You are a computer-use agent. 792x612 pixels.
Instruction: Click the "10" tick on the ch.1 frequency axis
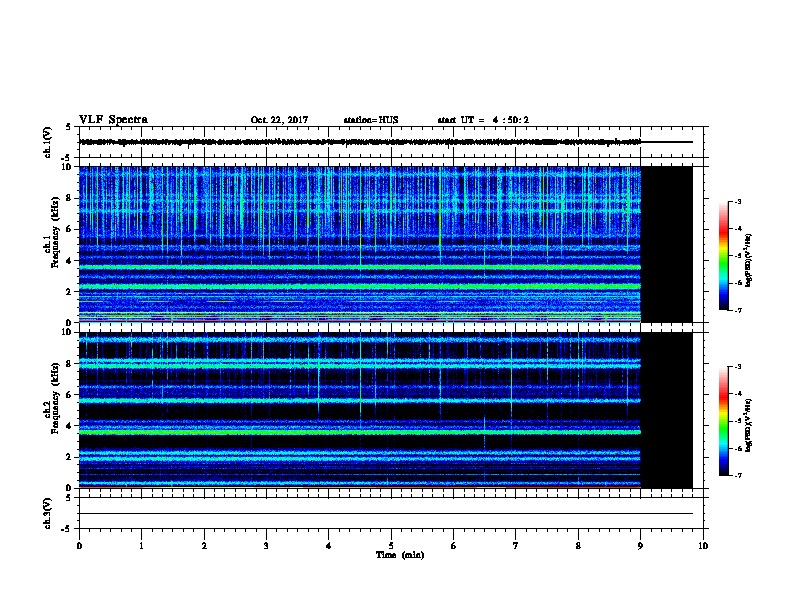(x=67, y=167)
